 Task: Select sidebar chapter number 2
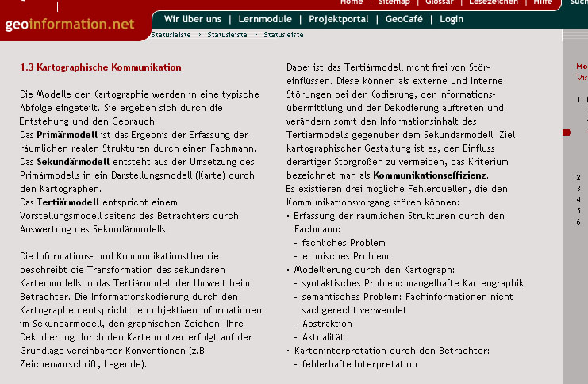(580, 178)
